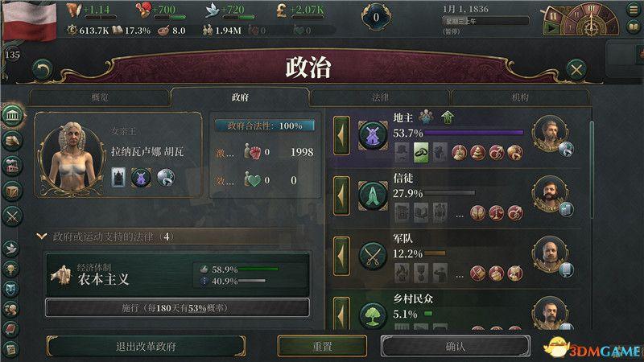
Task: Switch to the 法律 tab
Action: [380, 97]
